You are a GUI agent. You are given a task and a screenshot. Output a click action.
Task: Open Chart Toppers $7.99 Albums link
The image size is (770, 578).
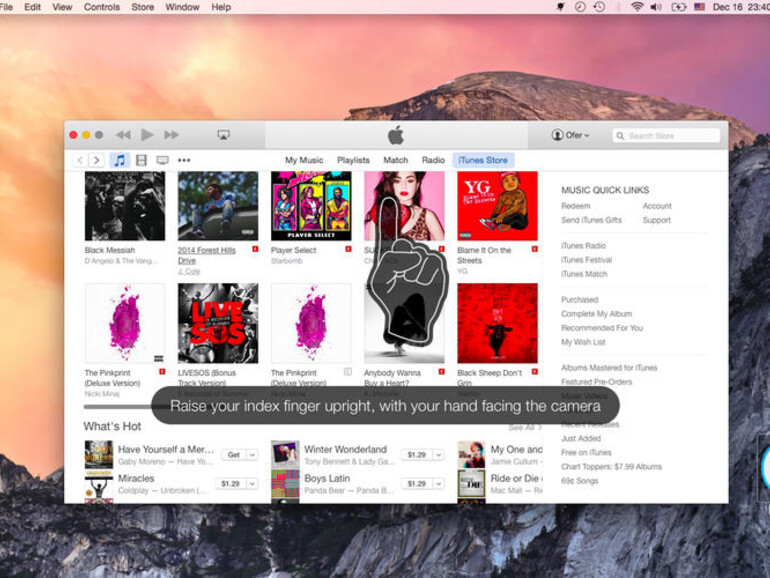(611, 467)
